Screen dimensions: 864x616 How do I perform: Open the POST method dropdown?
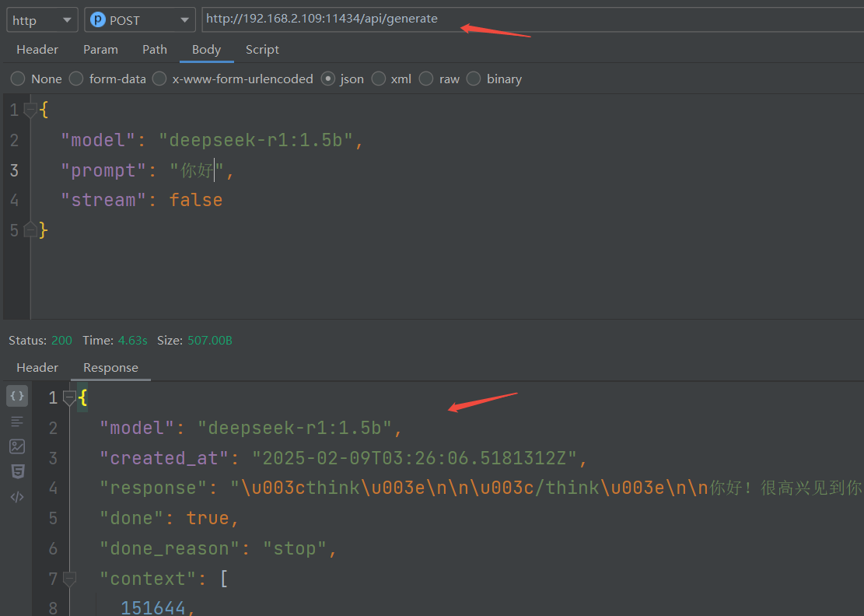pyautogui.click(x=140, y=20)
